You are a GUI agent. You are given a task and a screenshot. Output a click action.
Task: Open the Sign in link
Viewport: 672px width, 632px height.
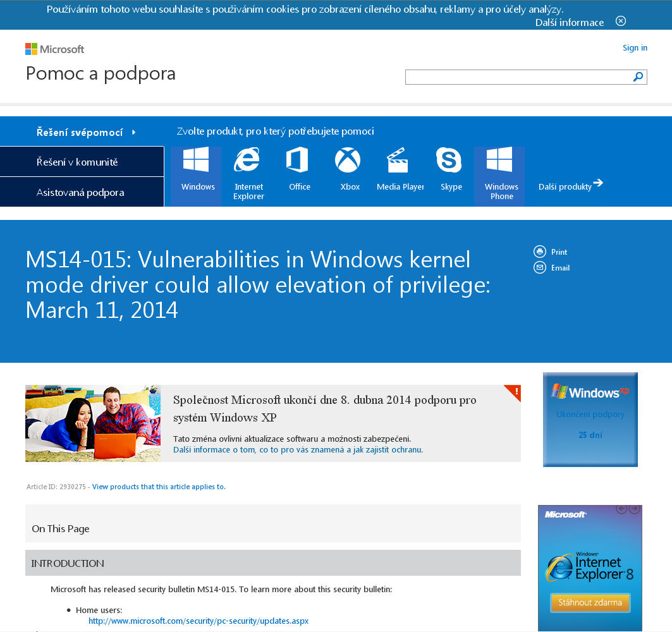pos(635,47)
